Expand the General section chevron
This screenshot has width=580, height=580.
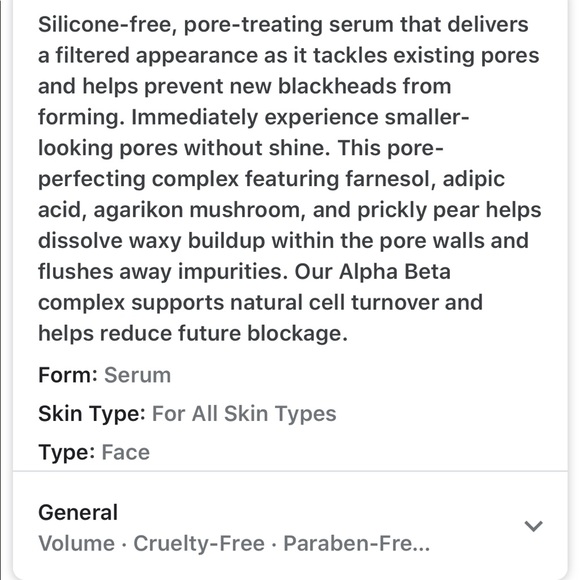(533, 526)
